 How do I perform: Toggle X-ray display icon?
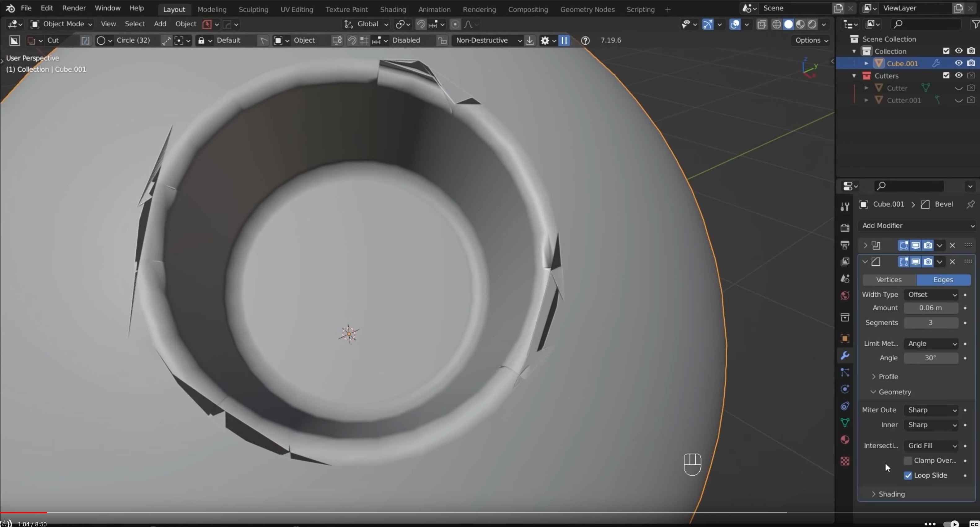pos(761,24)
